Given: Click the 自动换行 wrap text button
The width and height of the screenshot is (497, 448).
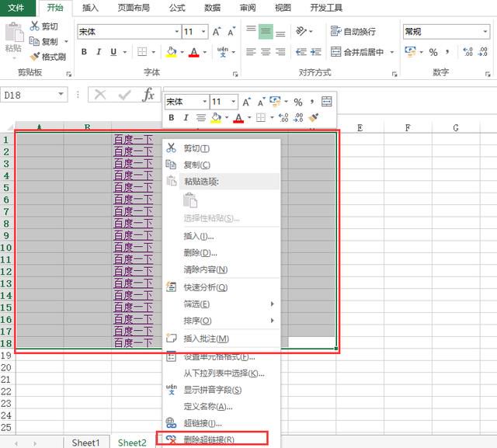Looking at the screenshot, I should point(353,31).
